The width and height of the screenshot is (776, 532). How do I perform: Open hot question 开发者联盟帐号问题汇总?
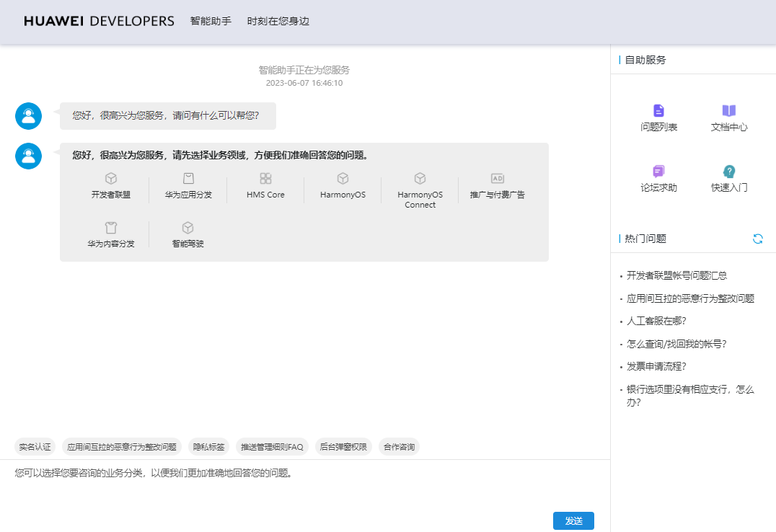[x=677, y=275]
